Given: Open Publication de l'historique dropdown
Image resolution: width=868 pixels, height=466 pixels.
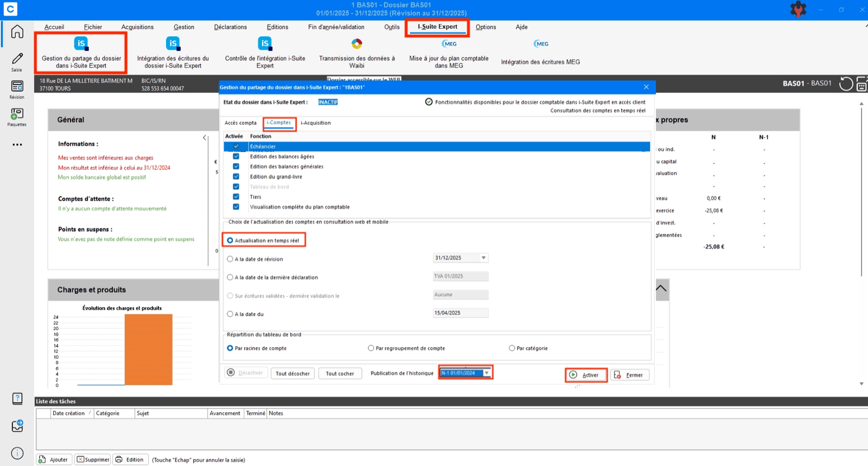Looking at the screenshot, I should (487, 373).
